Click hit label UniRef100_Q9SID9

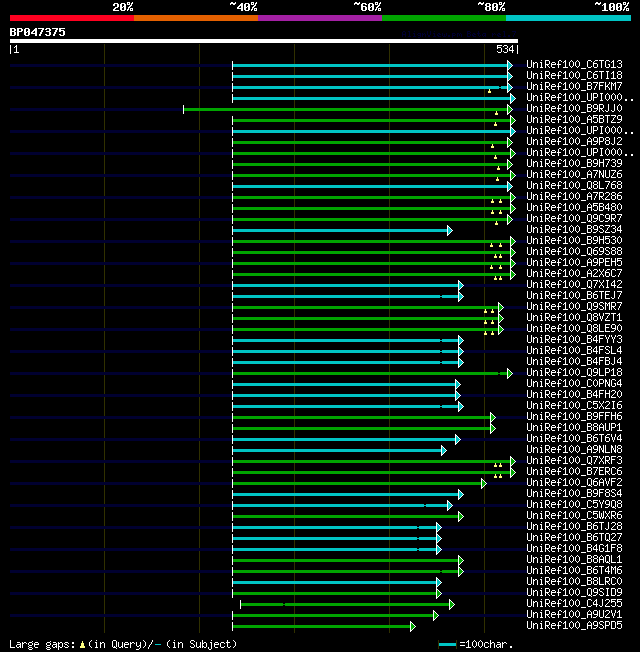click(574, 593)
